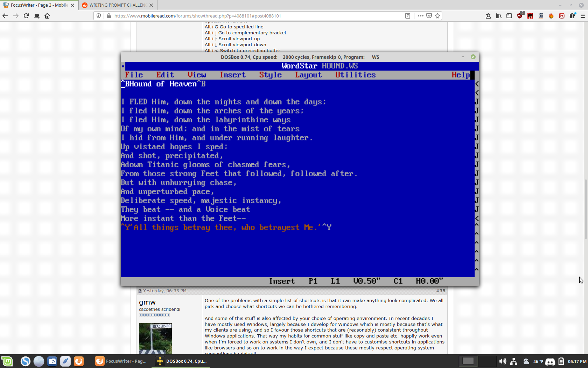The height and width of the screenshot is (368, 588).
Task: Minimize the DOSBox window
Action: pos(463,57)
